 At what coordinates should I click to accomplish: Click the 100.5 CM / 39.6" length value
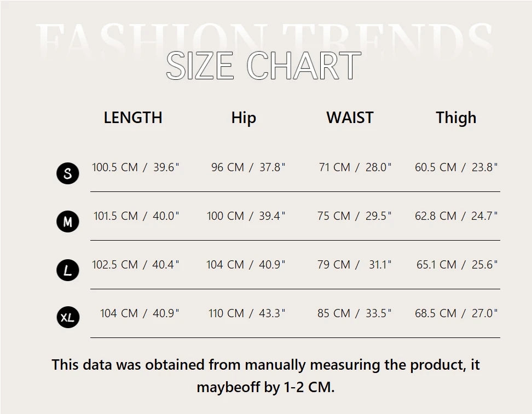(x=136, y=167)
